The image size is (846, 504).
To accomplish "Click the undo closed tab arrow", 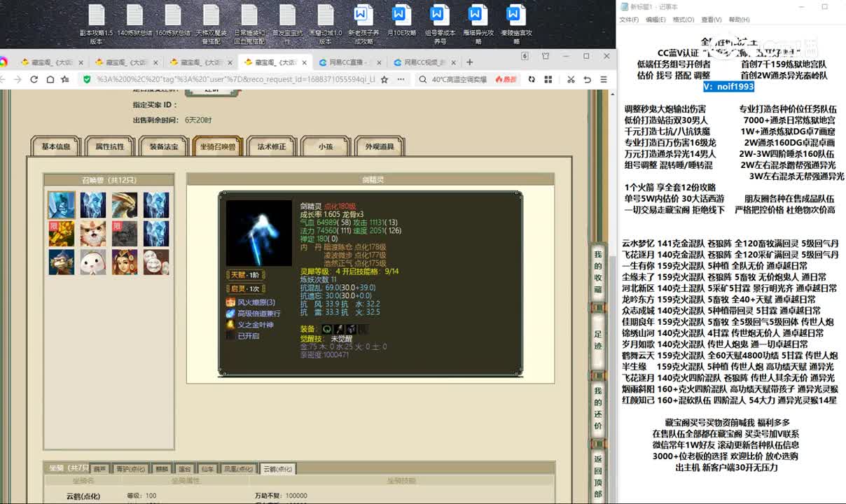I will pyautogui.click(x=587, y=80).
